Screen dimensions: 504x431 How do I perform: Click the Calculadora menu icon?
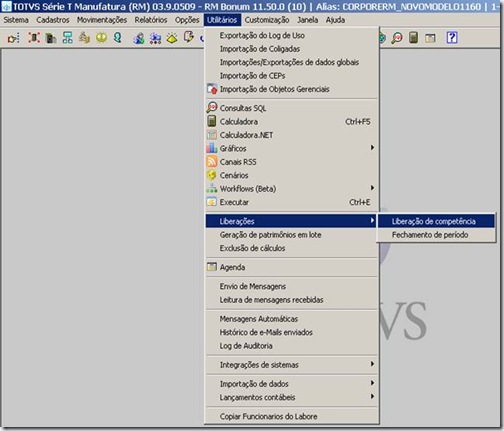point(212,121)
